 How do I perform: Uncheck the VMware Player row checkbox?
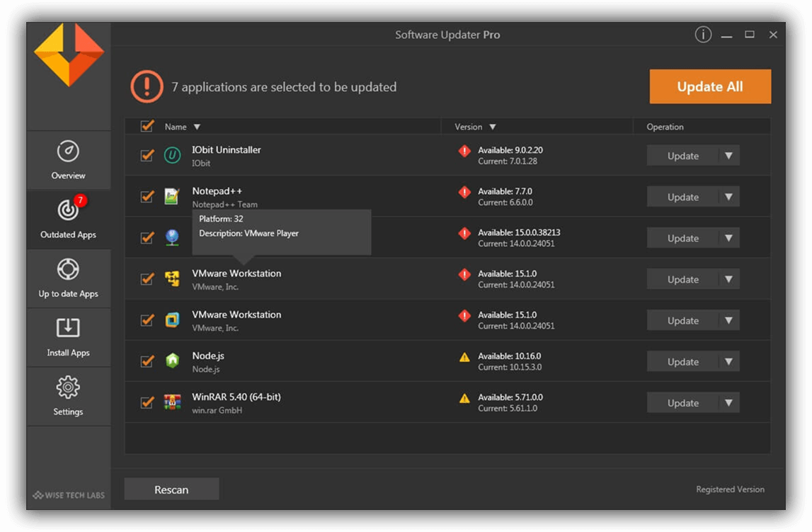coord(147,238)
